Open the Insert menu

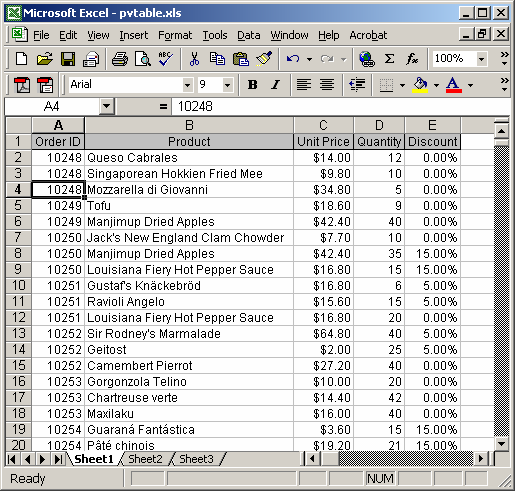[134, 35]
